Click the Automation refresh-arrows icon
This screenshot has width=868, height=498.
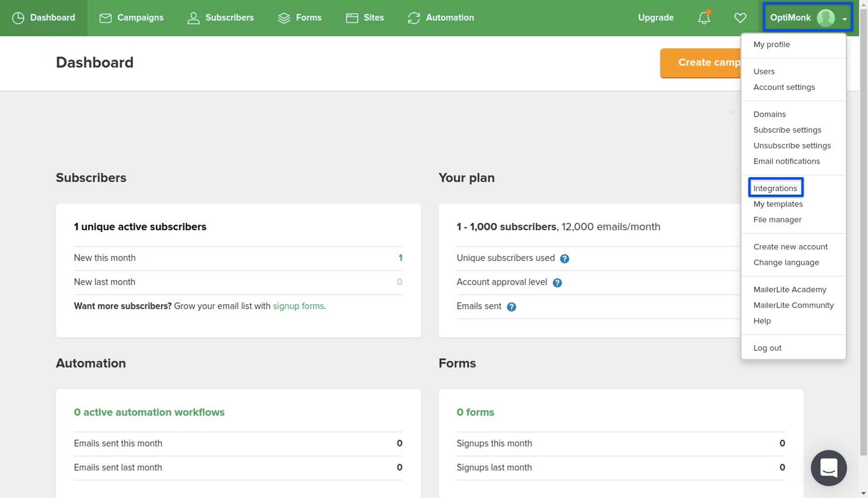pos(414,18)
